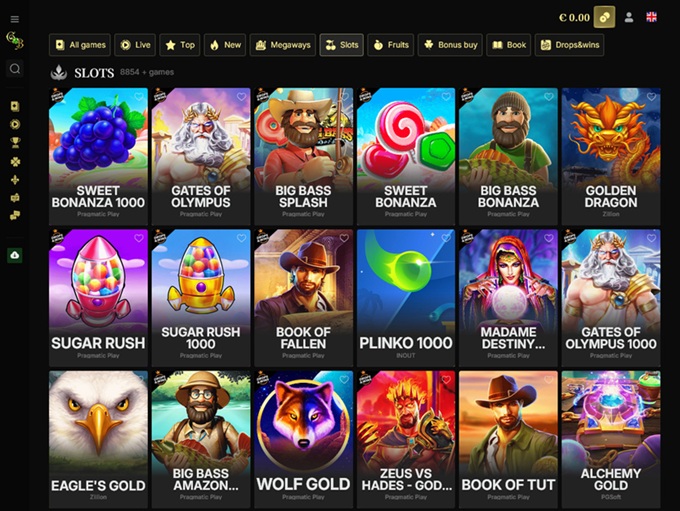Screen dimensions: 680x511
Task: Open the UK flag language selector
Action: (651, 17)
